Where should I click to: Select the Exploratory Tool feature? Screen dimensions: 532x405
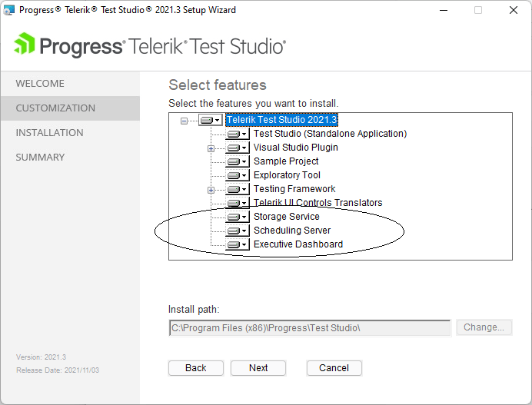tap(287, 175)
